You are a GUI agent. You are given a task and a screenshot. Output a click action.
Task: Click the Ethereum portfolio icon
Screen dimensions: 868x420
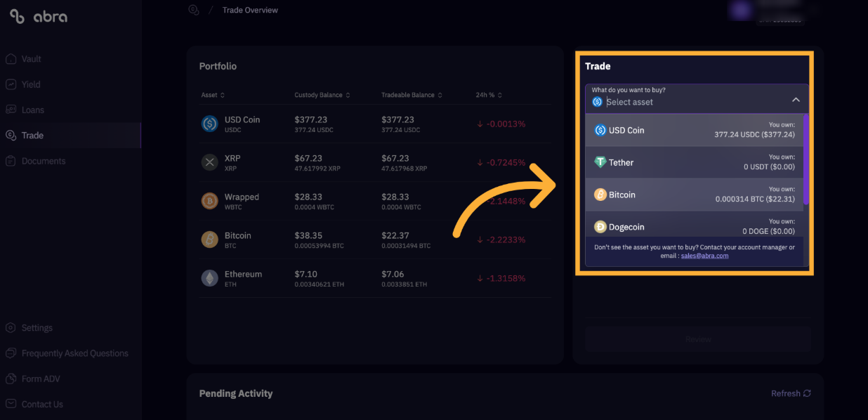pyautogui.click(x=209, y=279)
